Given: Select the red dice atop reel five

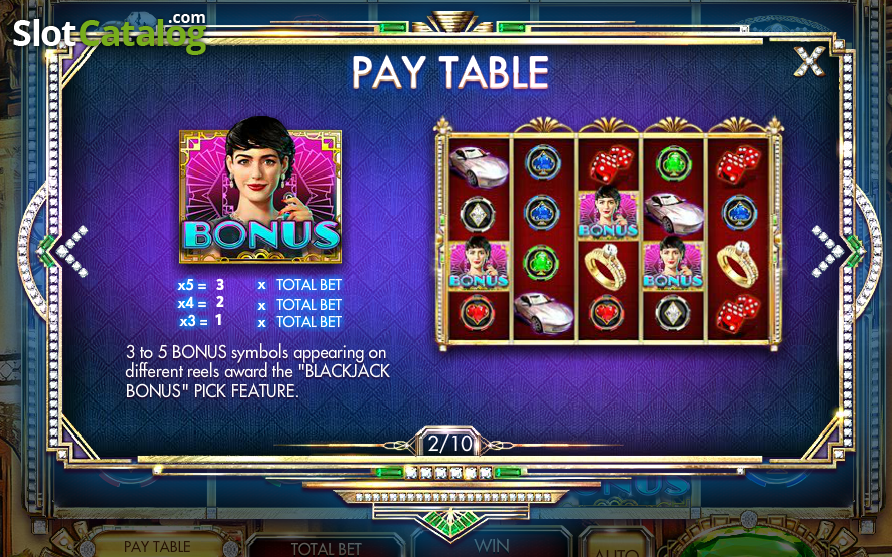Looking at the screenshot, I should click(737, 164).
